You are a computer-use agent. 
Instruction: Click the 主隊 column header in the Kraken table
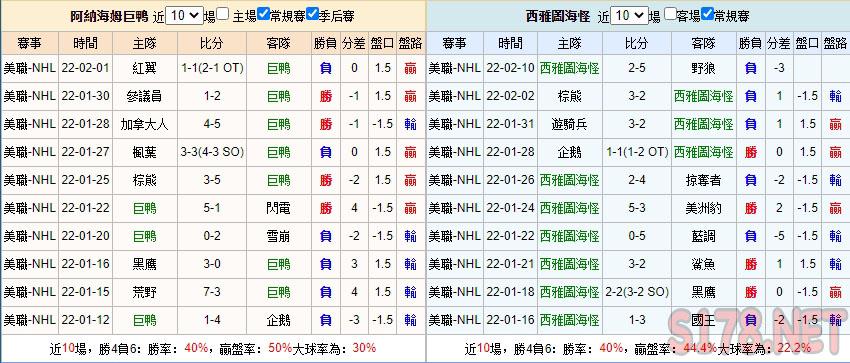[x=569, y=43]
